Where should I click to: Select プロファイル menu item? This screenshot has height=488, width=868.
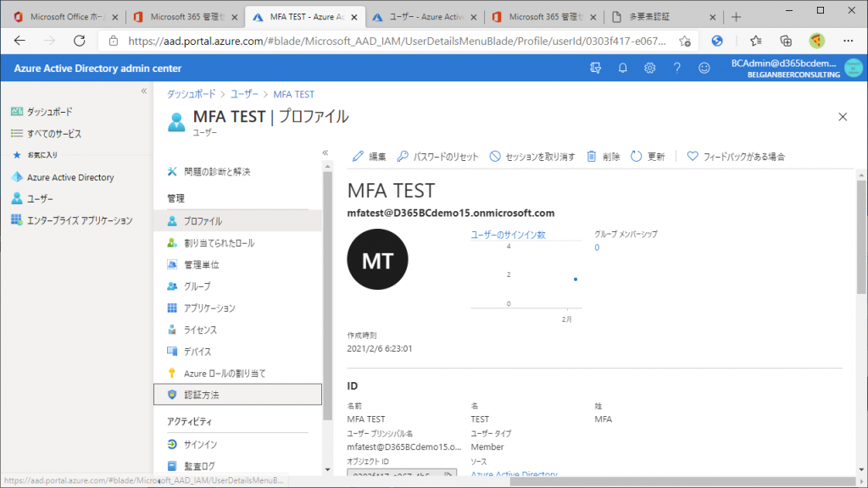tap(237, 221)
